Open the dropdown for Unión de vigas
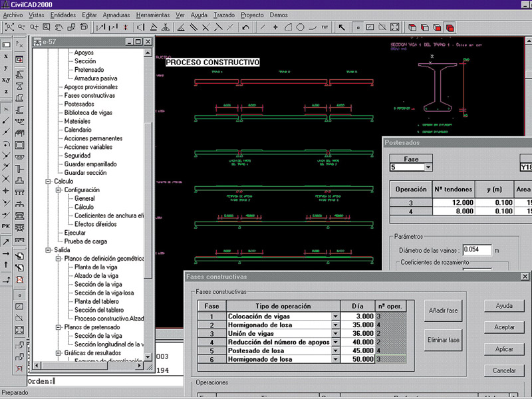 (x=336, y=333)
